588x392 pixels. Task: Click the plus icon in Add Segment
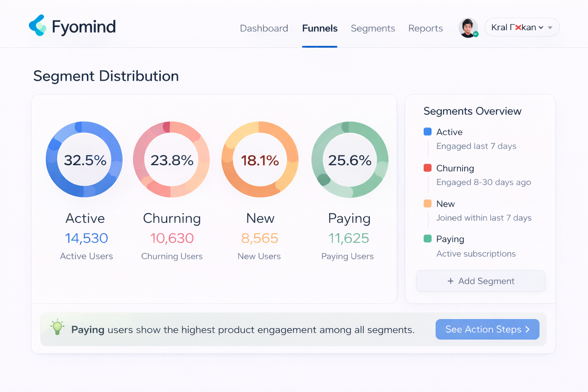451,281
